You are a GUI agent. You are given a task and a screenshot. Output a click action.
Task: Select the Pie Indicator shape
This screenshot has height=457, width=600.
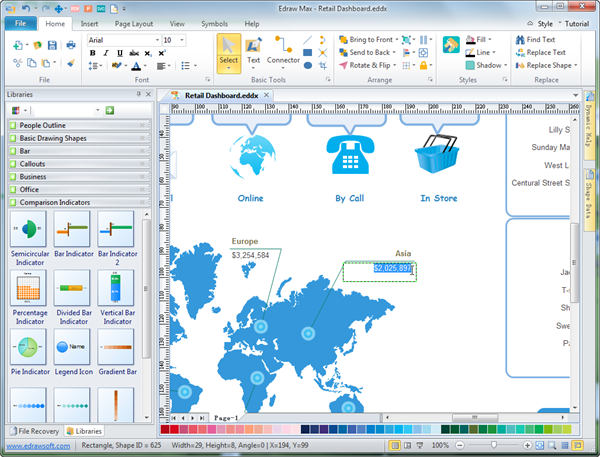click(x=27, y=350)
